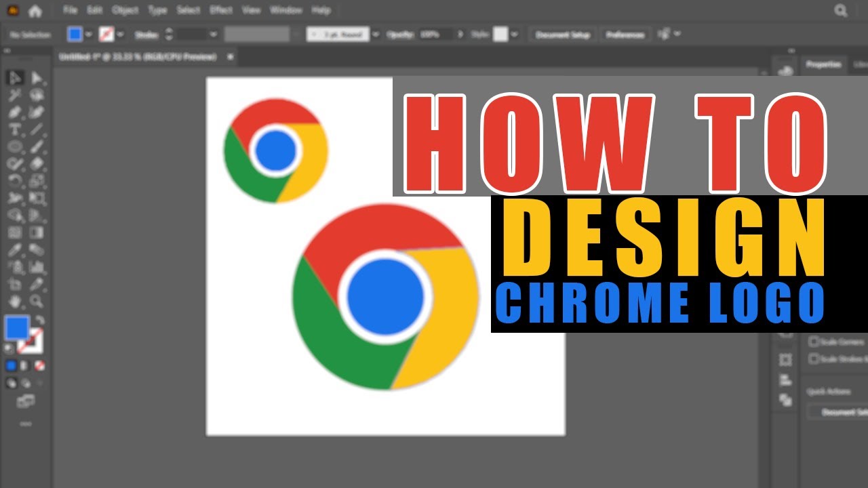Image resolution: width=868 pixels, height=488 pixels.
Task: Select the Rotate tool
Action: tap(15, 181)
